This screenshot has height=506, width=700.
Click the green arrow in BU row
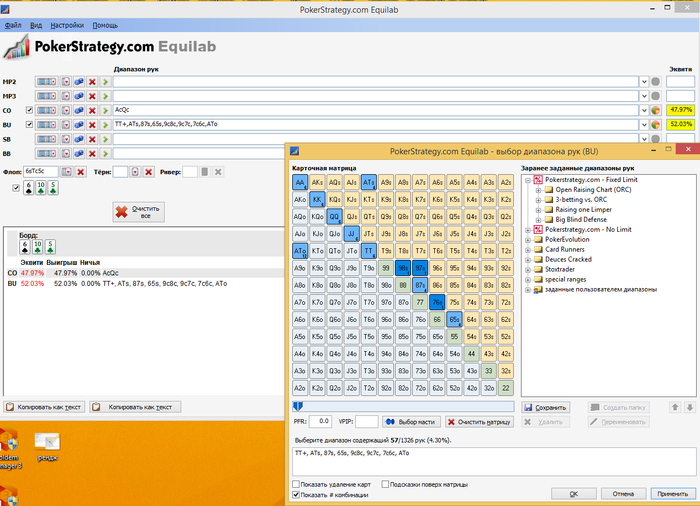(x=105, y=125)
